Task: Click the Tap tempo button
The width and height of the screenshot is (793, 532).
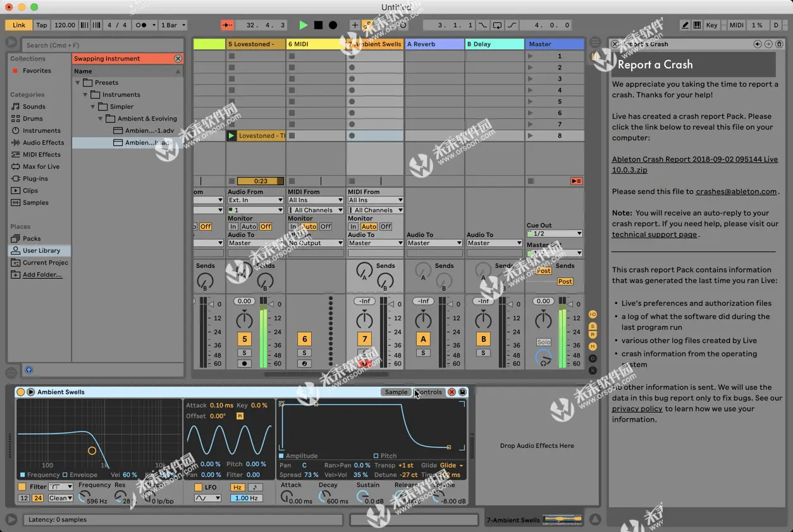Action: click(x=41, y=25)
